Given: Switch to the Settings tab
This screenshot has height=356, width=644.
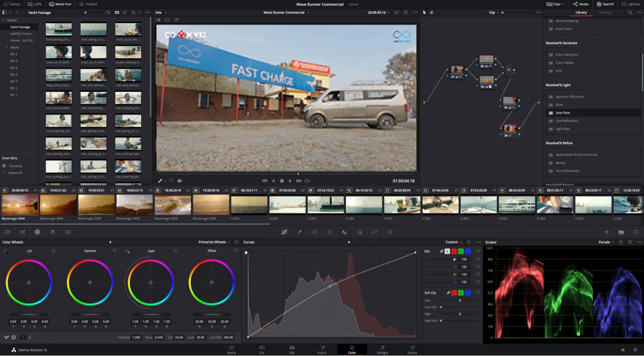Looking at the screenshot, I should (605, 12).
